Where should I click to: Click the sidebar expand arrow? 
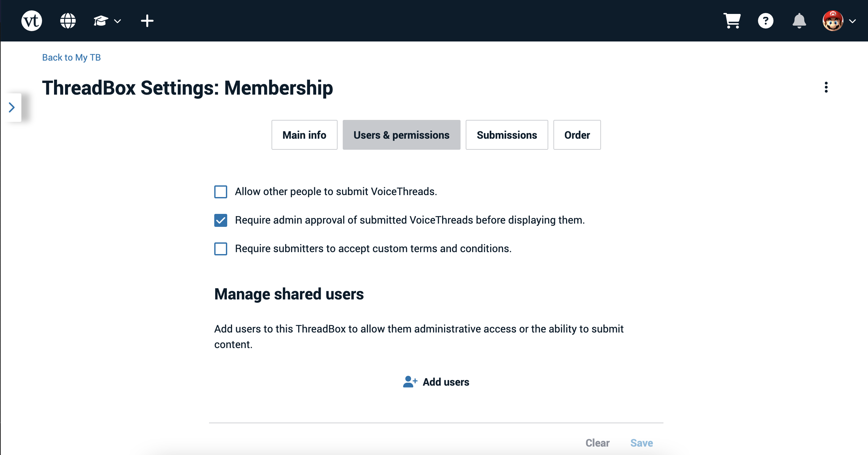click(11, 108)
